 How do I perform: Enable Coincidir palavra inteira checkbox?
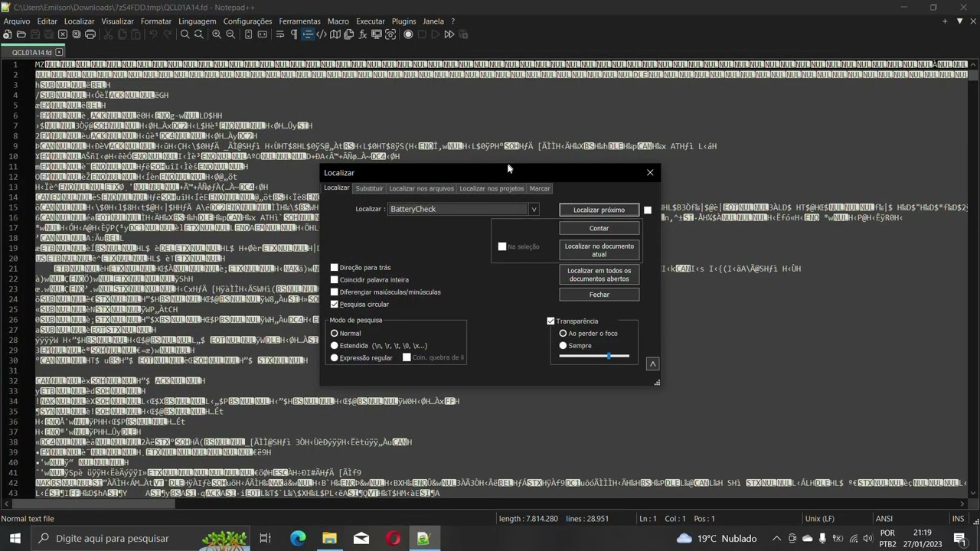coord(335,279)
